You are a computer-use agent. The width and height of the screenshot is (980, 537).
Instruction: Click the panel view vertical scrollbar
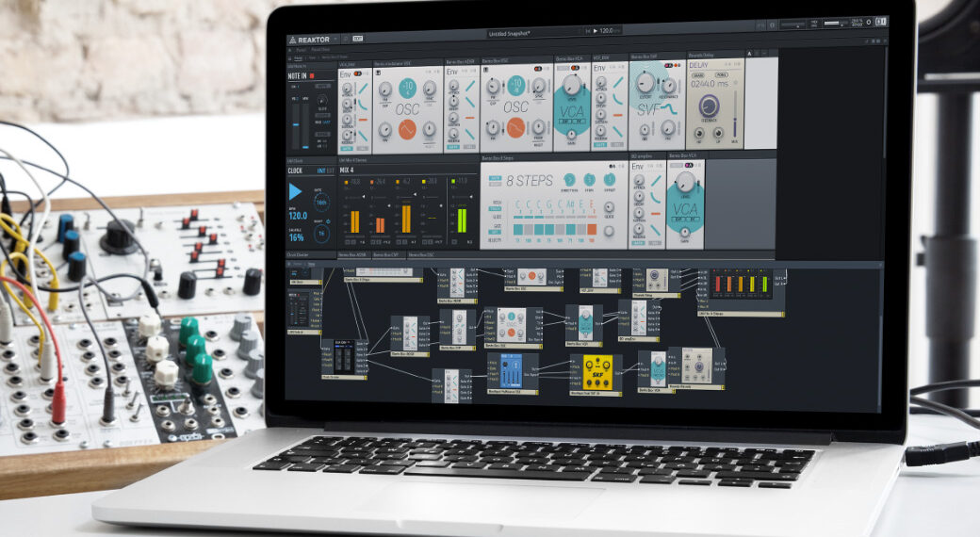tap(885, 103)
